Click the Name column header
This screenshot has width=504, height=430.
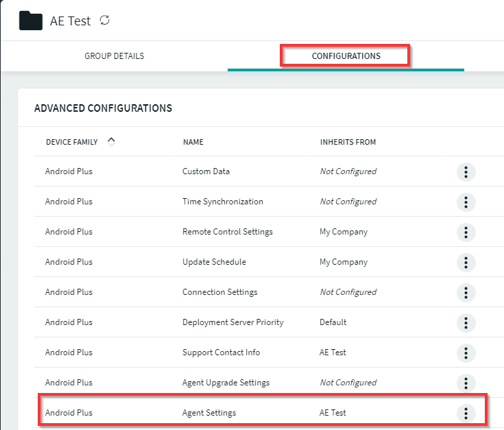coord(193,143)
